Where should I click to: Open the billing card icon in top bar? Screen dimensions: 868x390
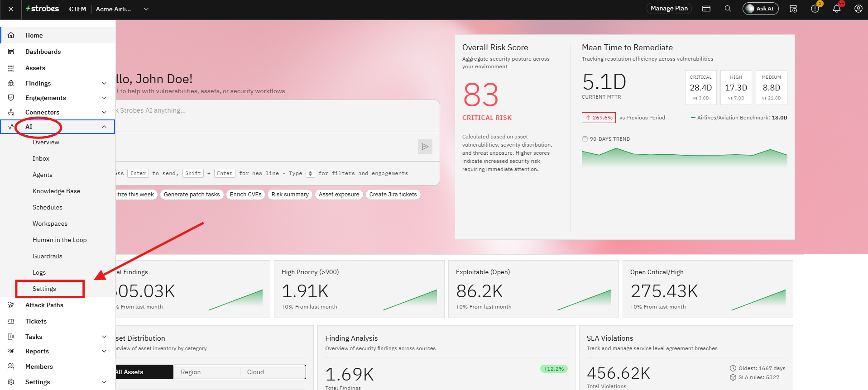point(706,9)
